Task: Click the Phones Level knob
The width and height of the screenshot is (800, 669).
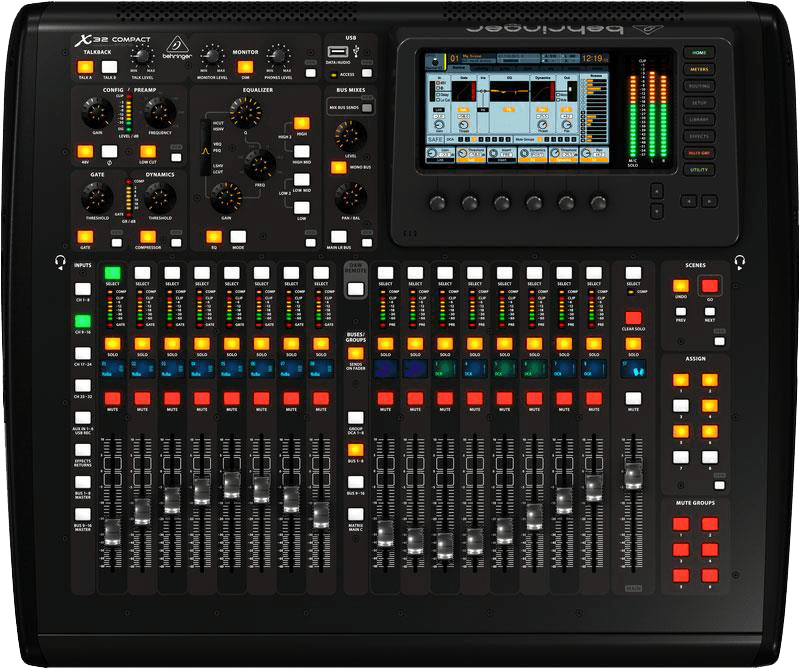Action: [x=278, y=56]
